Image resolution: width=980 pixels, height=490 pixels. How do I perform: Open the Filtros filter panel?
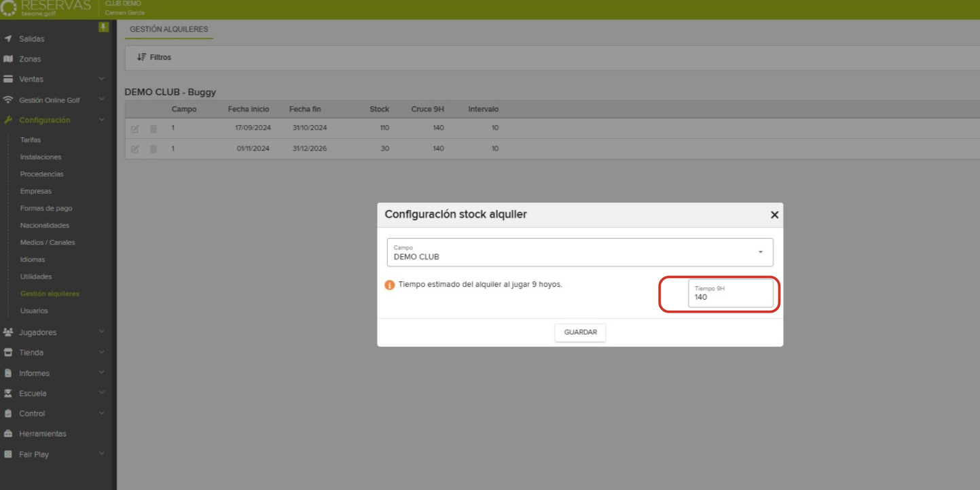[155, 58]
